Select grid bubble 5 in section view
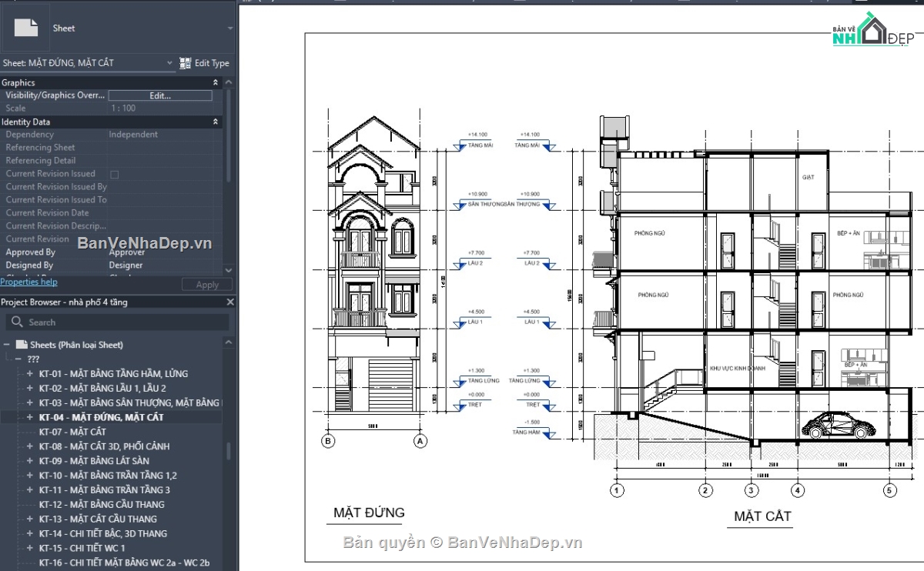The width and height of the screenshot is (924, 571). coord(890,489)
